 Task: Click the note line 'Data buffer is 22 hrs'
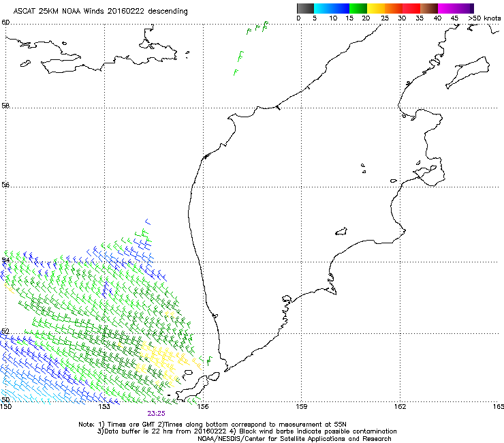[247, 431]
